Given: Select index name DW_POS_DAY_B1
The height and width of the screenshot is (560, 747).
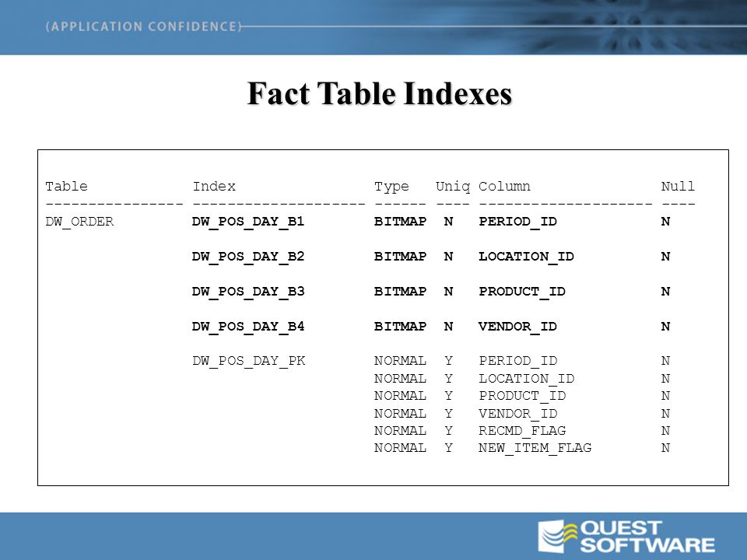Looking at the screenshot, I should [x=248, y=222].
